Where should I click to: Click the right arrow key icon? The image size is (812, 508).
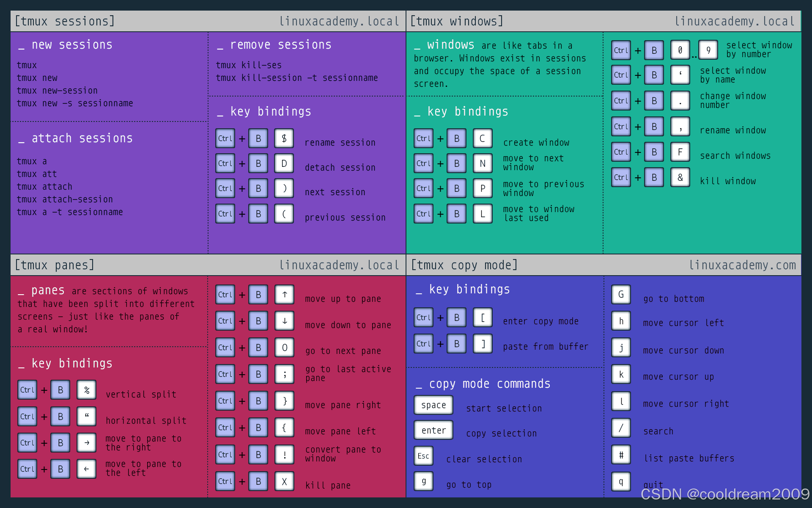tap(87, 443)
